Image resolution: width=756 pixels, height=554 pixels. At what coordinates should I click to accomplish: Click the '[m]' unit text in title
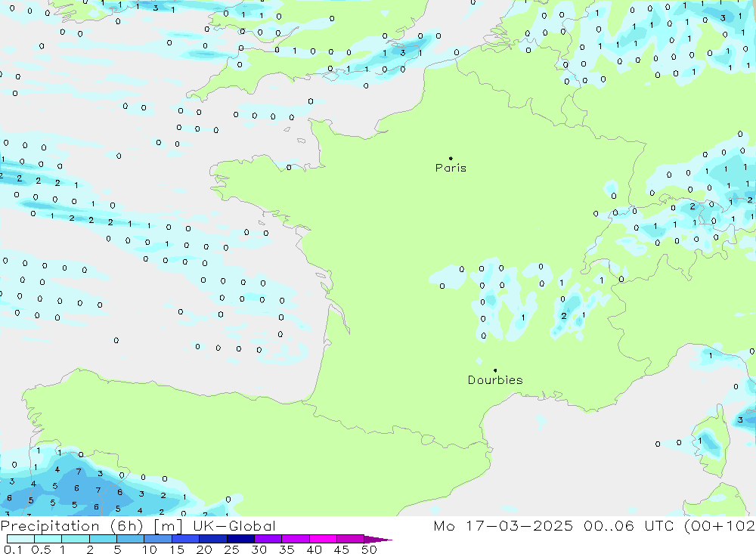(x=169, y=526)
